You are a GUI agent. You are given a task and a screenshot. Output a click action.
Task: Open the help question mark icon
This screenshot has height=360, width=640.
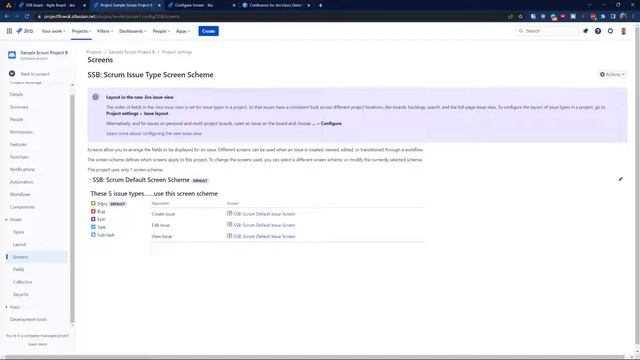click(598, 31)
